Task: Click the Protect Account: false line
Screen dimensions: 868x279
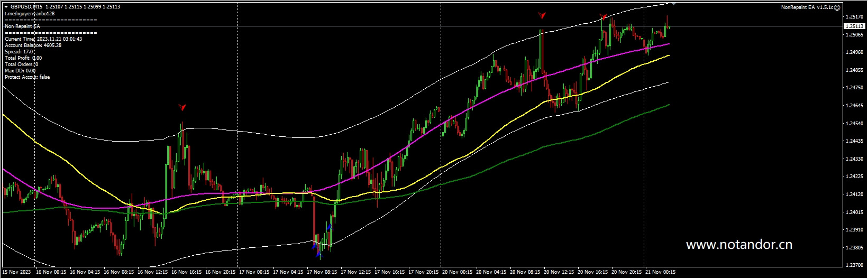Action: [28, 77]
